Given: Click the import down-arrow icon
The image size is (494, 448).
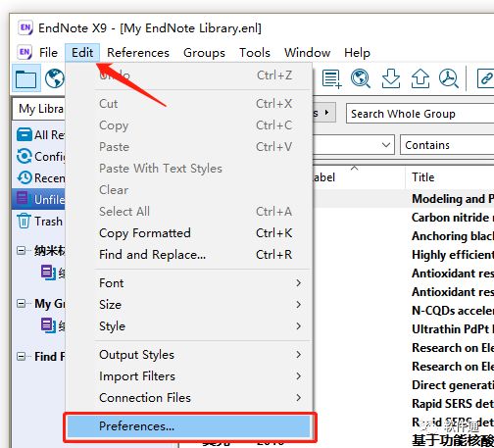Looking at the screenshot, I should point(390,78).
